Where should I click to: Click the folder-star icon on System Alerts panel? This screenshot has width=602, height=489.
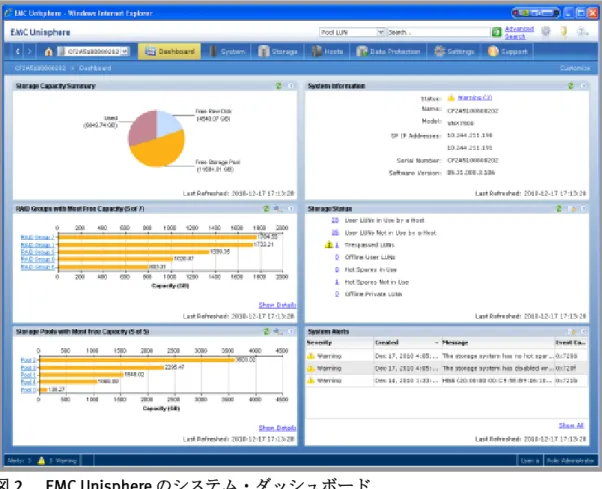point(572,331)
